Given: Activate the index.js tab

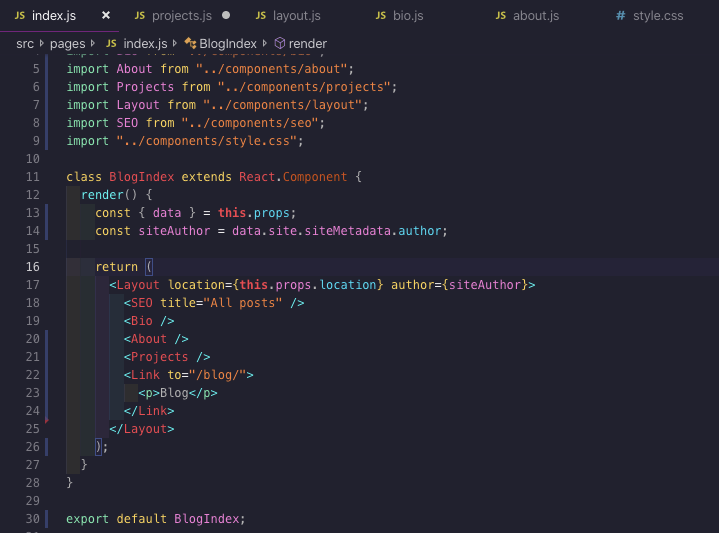Looking at the screenshot, I should (x=54, y=16).
